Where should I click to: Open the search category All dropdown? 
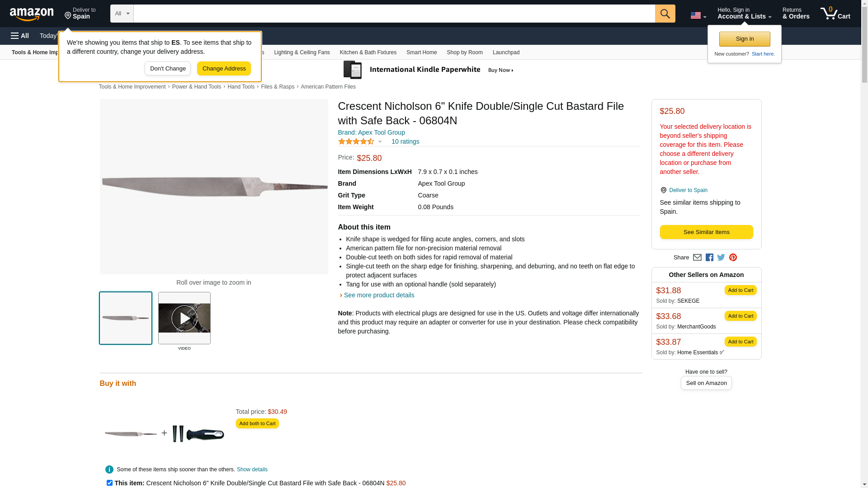click(x=122, y=14)
